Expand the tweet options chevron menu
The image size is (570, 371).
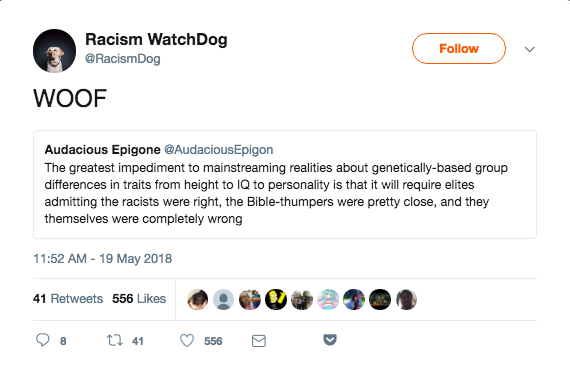tap(530, 49)
